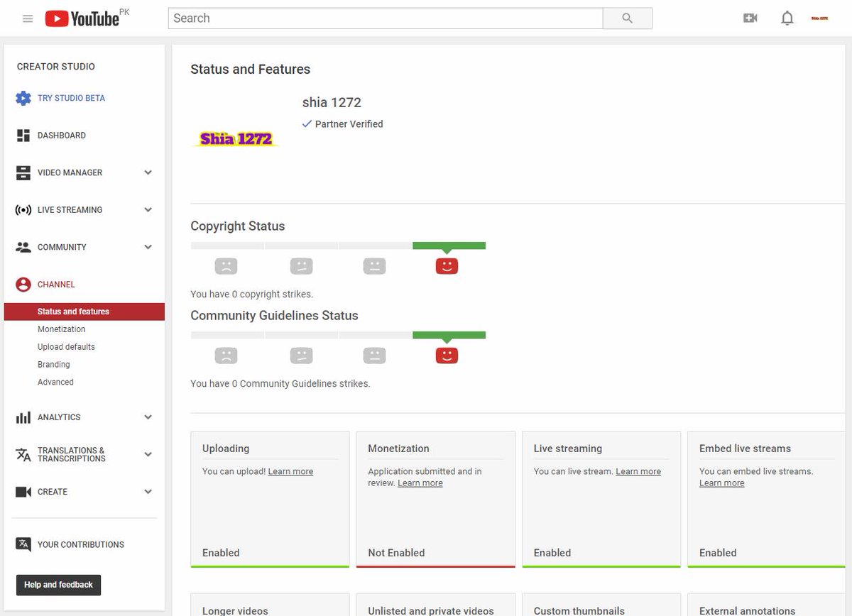Click saddest gray face under Copyright Status

226,266
